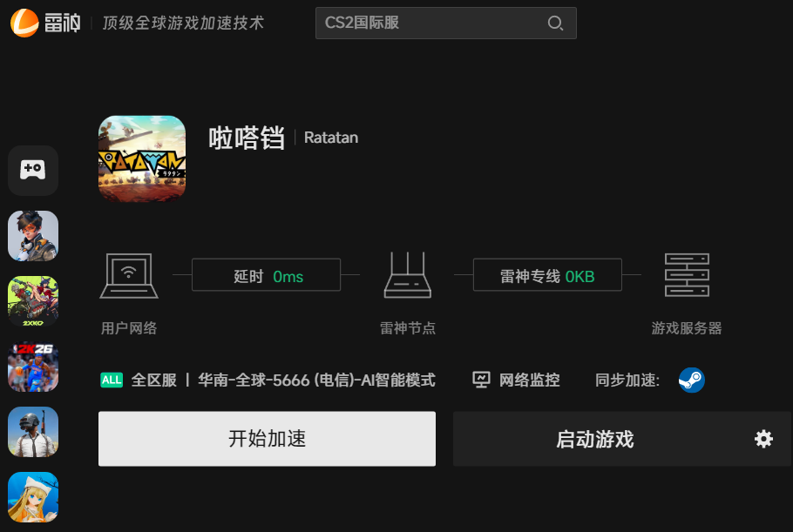Select the Overwatch Tracer game icon
This screenshot has width=793, height=532.
[x=33, y=236]
